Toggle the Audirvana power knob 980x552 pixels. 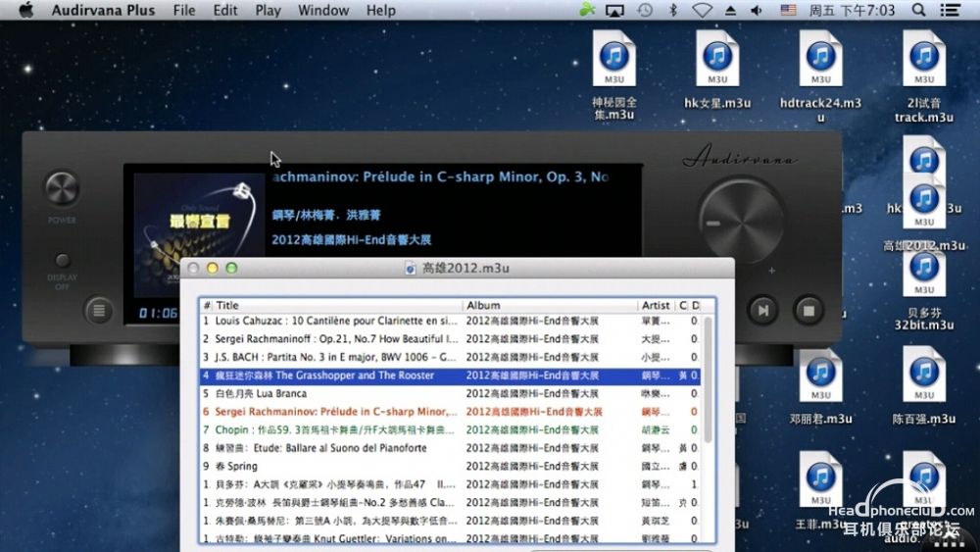pyautogui.click(x=62, y=187)
